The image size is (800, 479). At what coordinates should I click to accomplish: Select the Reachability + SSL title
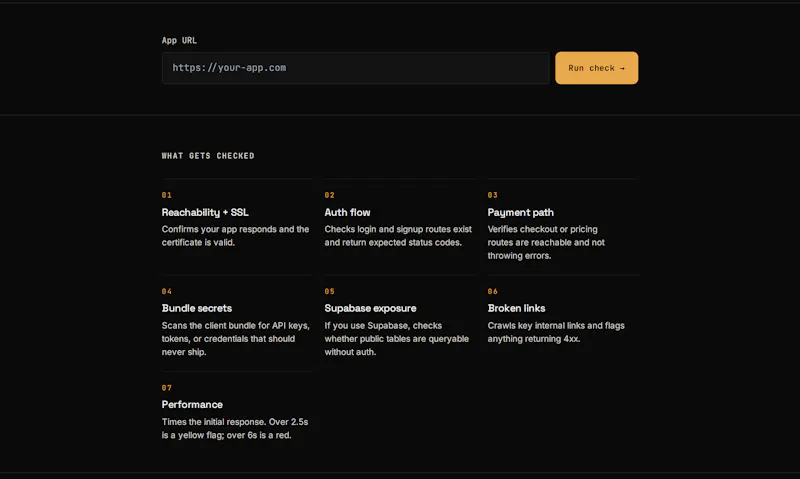205,212
